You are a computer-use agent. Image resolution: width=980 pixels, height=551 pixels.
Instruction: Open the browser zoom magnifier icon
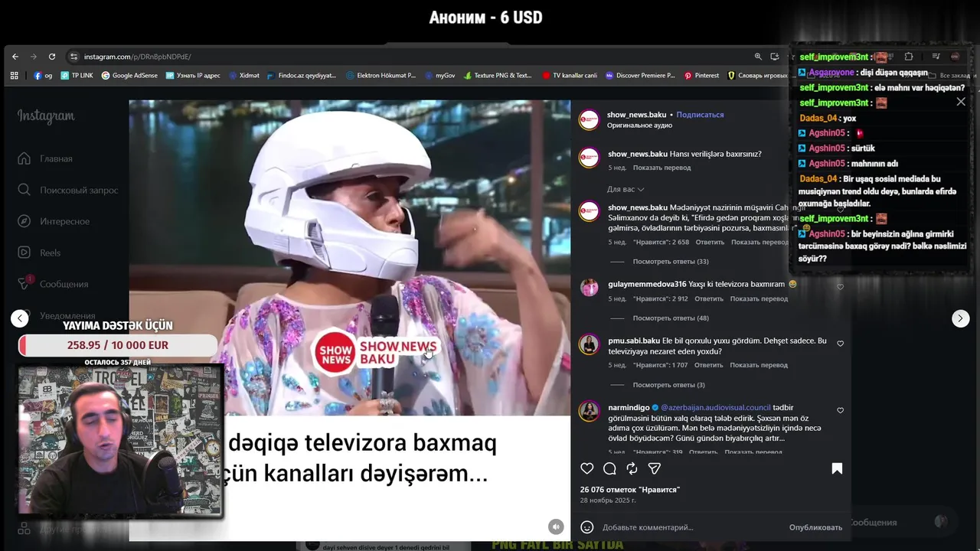tap(758, 57)
